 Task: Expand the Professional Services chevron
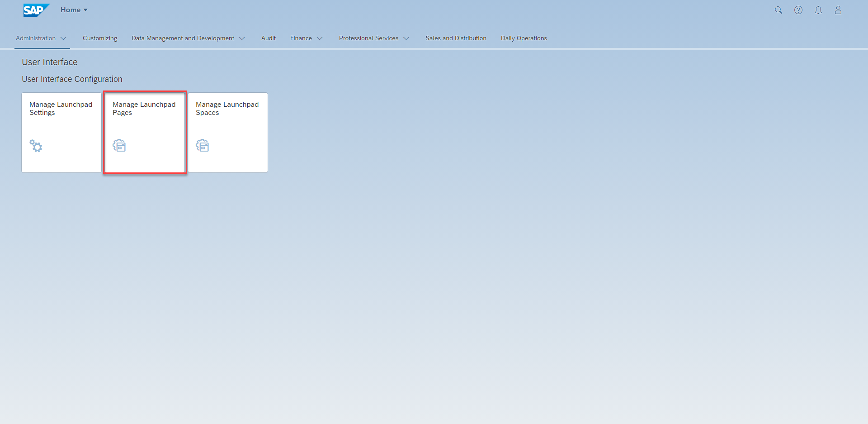(x=406, y=38)
